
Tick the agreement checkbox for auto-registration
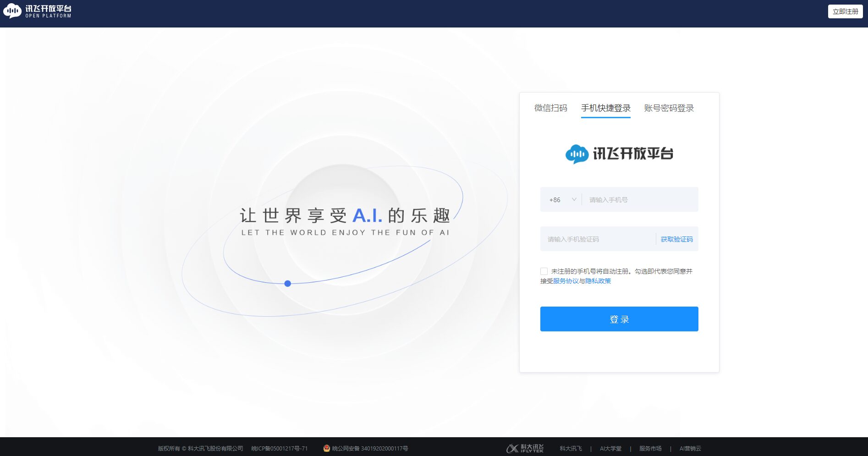pos(544,271)
